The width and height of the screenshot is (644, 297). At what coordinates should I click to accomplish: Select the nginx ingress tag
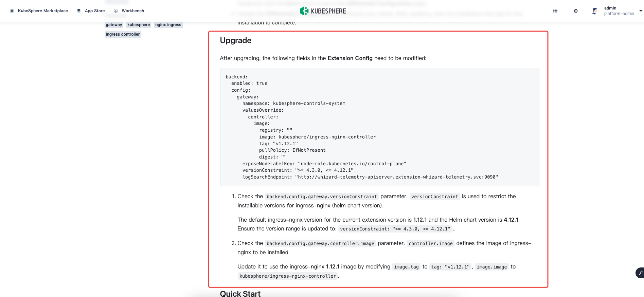coord(168,25)
